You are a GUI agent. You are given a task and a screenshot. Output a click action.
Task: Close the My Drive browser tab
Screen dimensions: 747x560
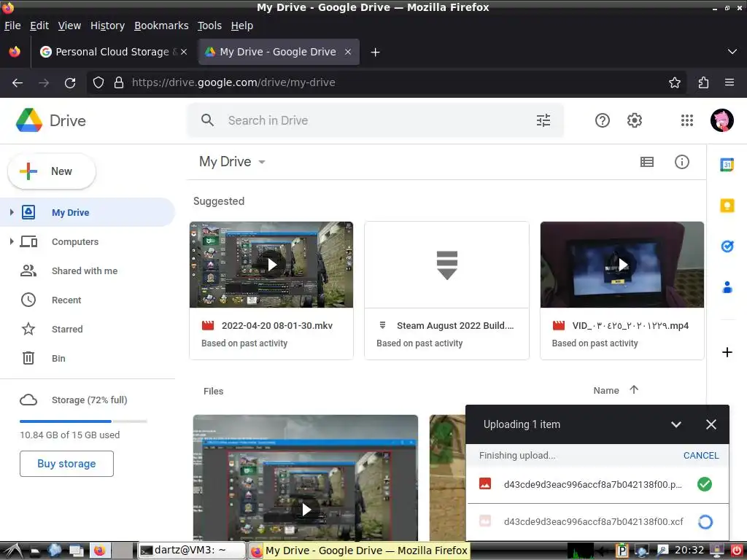coord(348,52)
